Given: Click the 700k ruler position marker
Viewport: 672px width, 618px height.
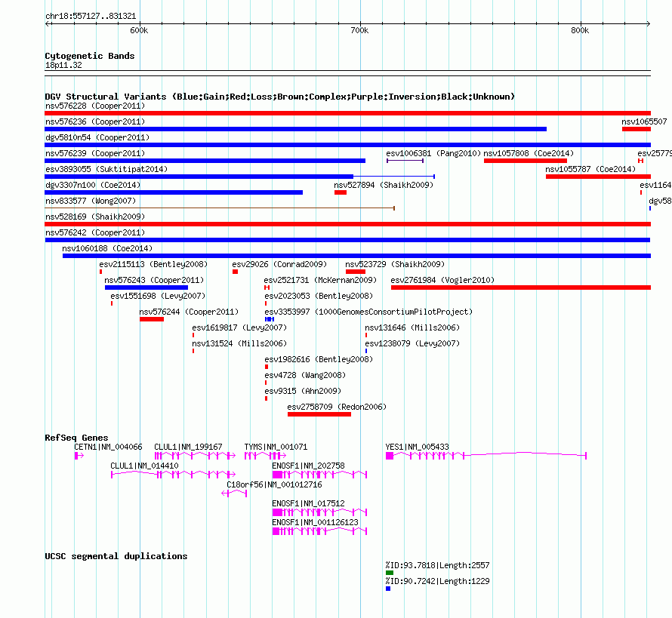Looking at the screenshot, I should click(359, 30).
